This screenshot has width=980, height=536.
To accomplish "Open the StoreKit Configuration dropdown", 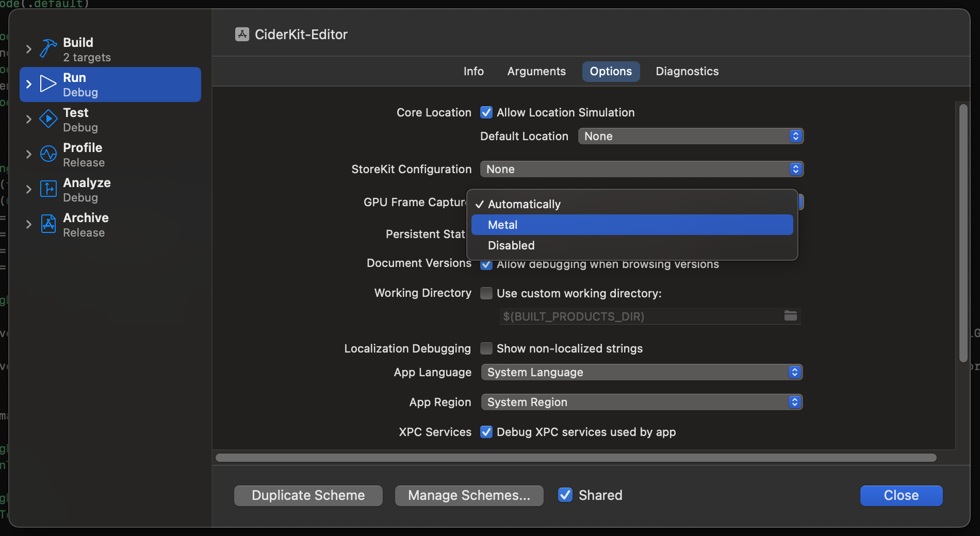I will click(x=642, y=169).
